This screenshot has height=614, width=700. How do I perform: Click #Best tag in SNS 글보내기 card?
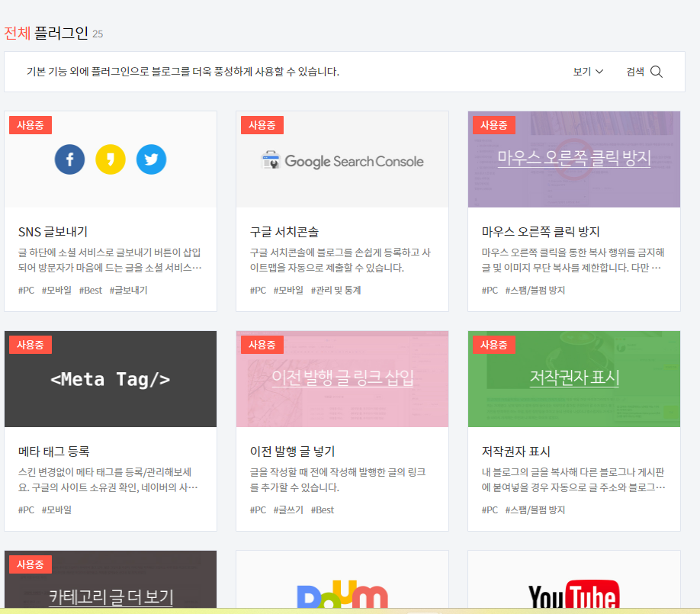pos(91,291)
